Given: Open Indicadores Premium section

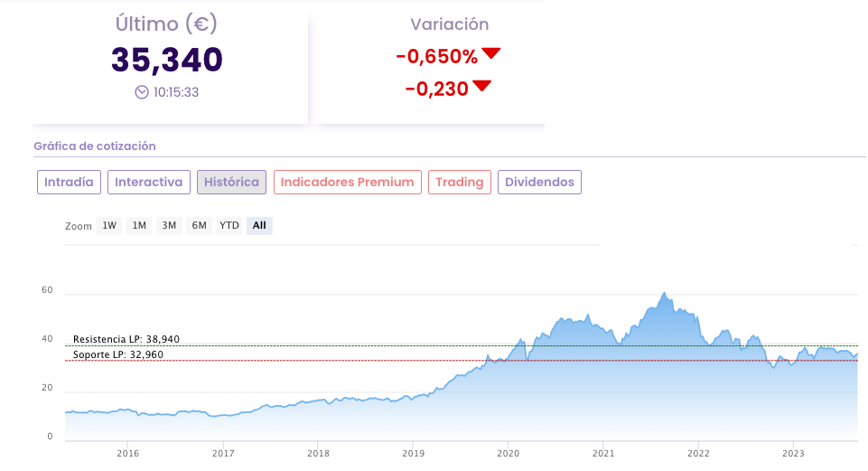Looking at the screenshot, I should coord(347,182).
